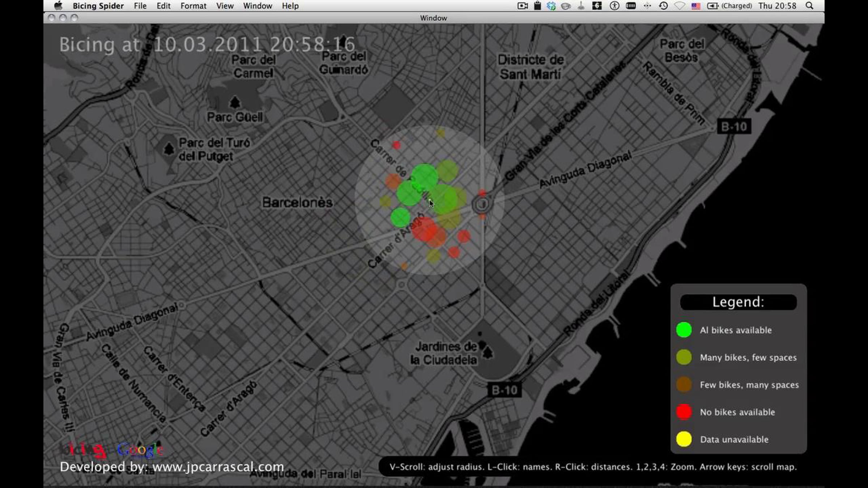The image size is (868, 488).
Task: Click the clipboard menu bar icon
Action: [x=537, y=6]
